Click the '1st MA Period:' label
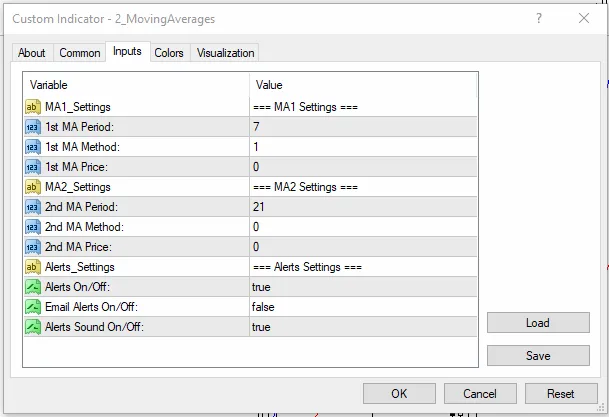This screenshot has width=609, height=417. 79,127
